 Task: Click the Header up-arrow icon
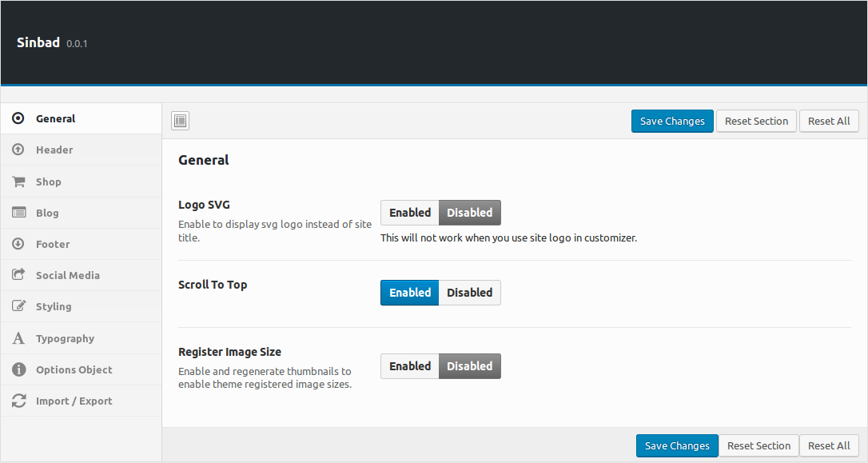point(18,150)
